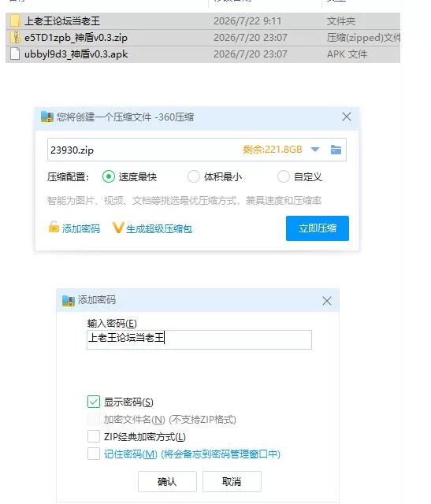Click the 输入密码 text field
Viewport: 431px width, 504px height.
[x=199, y=339]
